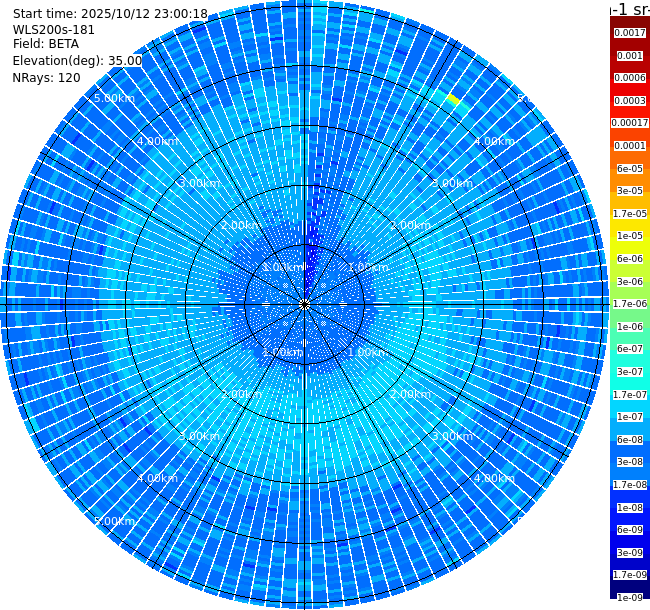Select the 6e-09 colorbar label

coord(630,530)
